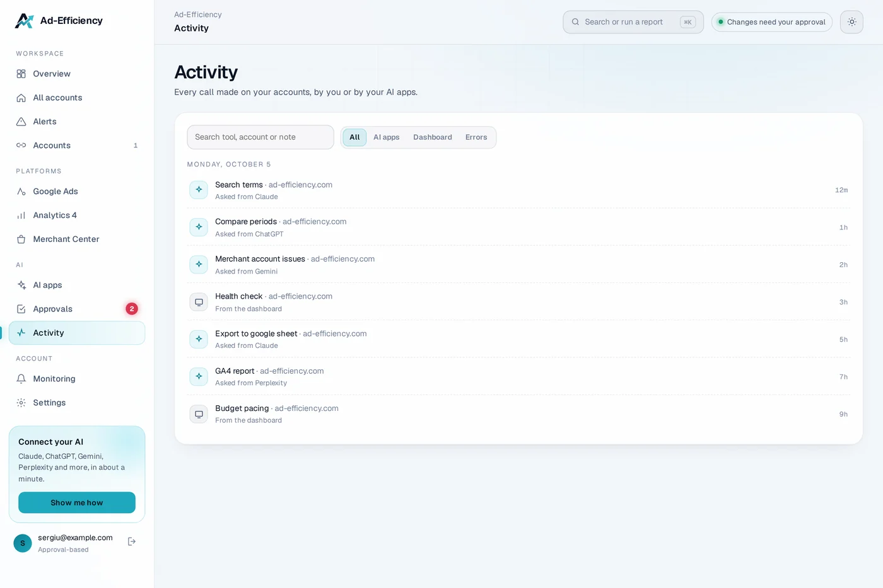Click the Google Ads icon in sidebar
This screenshot has height=588, width=883.
pos(21,192)
